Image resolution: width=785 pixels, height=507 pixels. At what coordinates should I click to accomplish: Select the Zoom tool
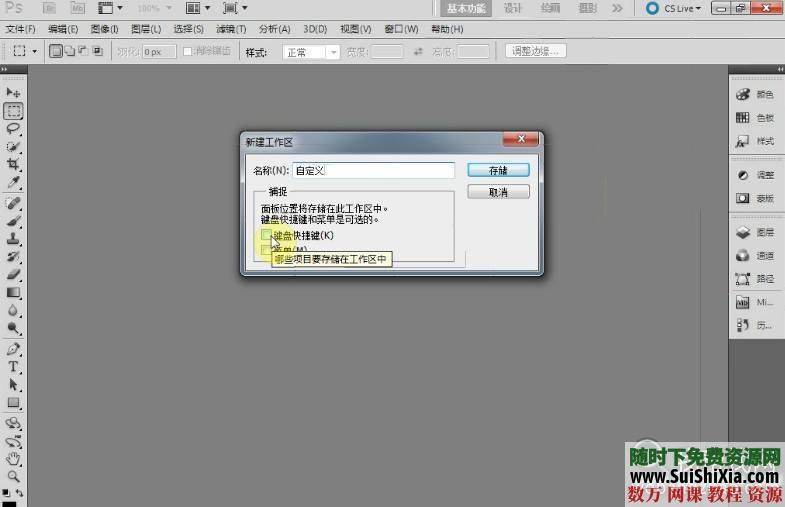13,476
